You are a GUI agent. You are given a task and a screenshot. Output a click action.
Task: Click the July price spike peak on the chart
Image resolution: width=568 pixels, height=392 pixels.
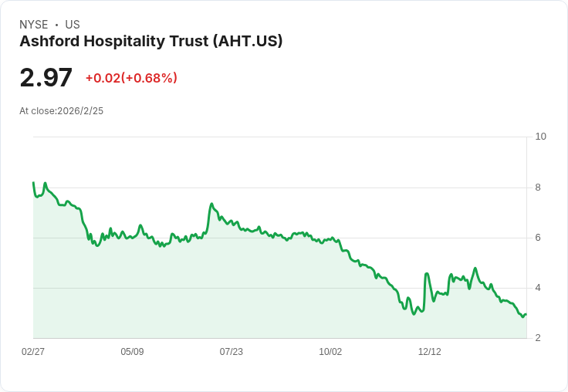(x=211, y=204)
